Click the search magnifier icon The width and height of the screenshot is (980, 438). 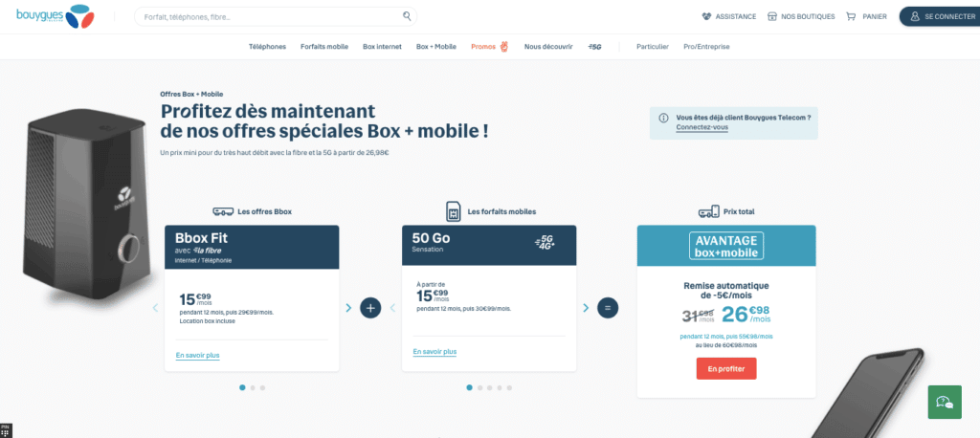[407, 16]
